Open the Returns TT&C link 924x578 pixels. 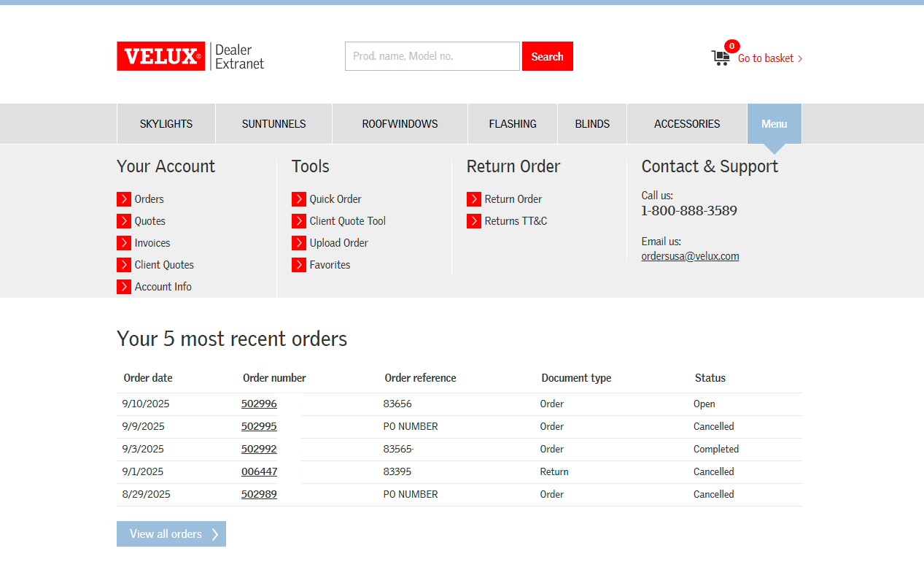(516, 221)
